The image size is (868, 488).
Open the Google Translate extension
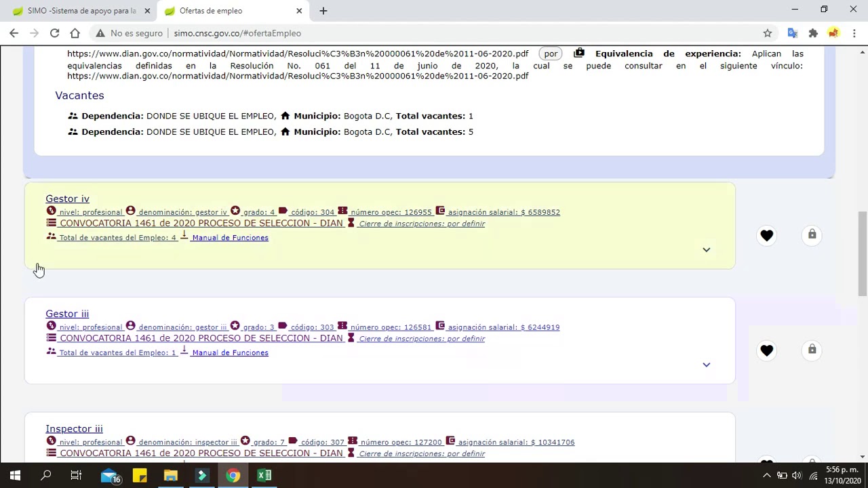click(792, 33)
